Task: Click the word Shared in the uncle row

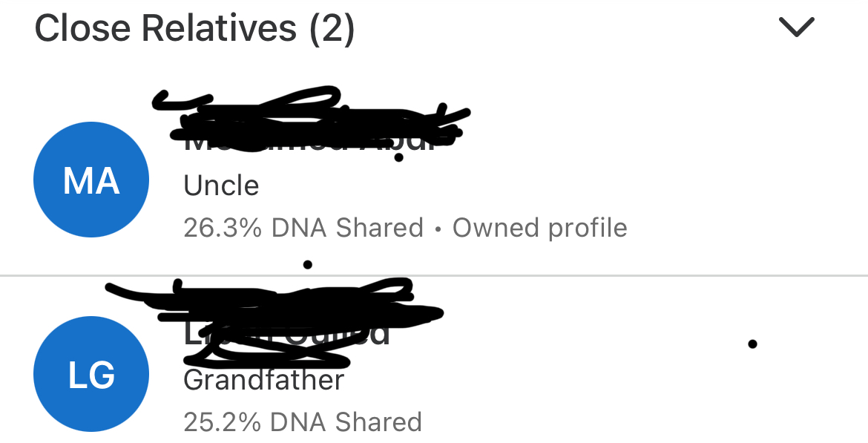Action: 380,228
